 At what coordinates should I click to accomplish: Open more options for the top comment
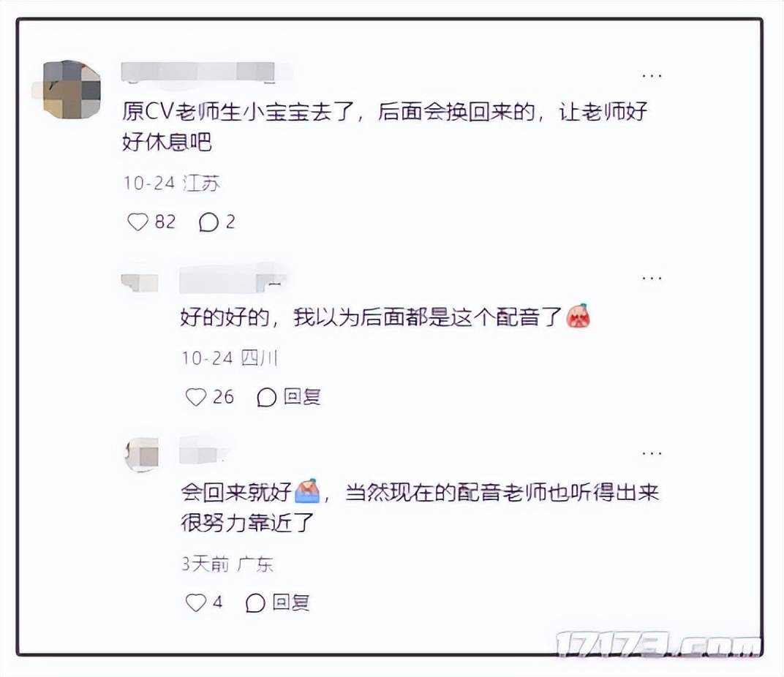[x=652, y=76]
